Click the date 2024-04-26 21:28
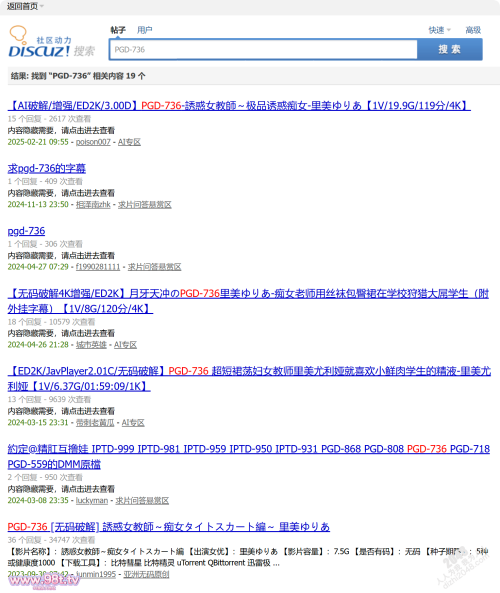Screen dimensions: 500x593 coord(38,345)
